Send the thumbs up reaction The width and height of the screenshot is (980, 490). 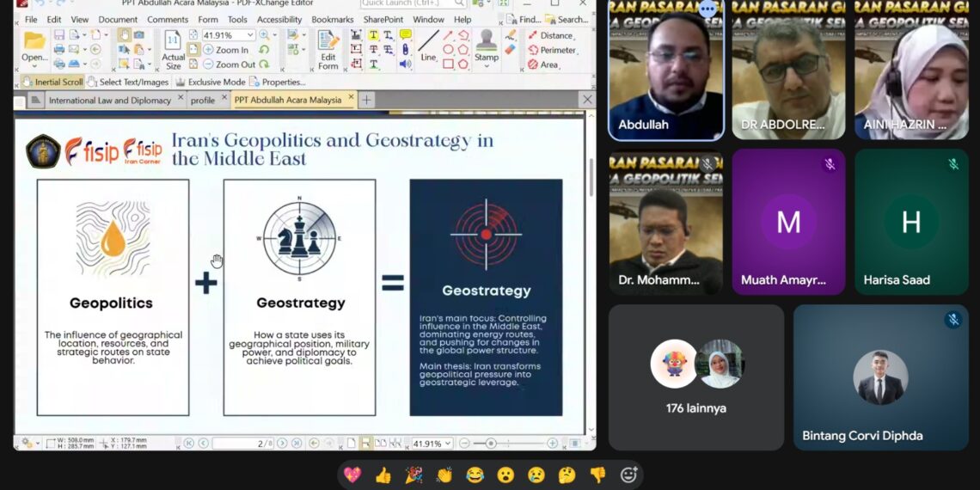(383, 475)
